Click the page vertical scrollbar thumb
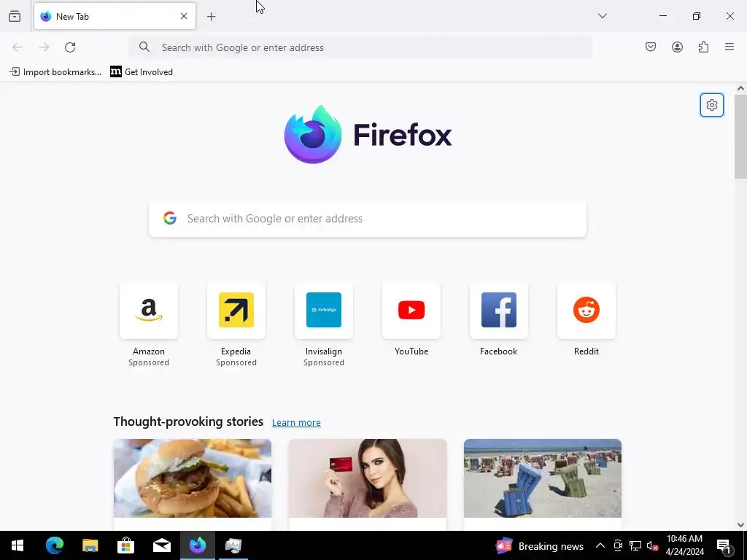Screen dimensions: 747x560 pos(740,136)
